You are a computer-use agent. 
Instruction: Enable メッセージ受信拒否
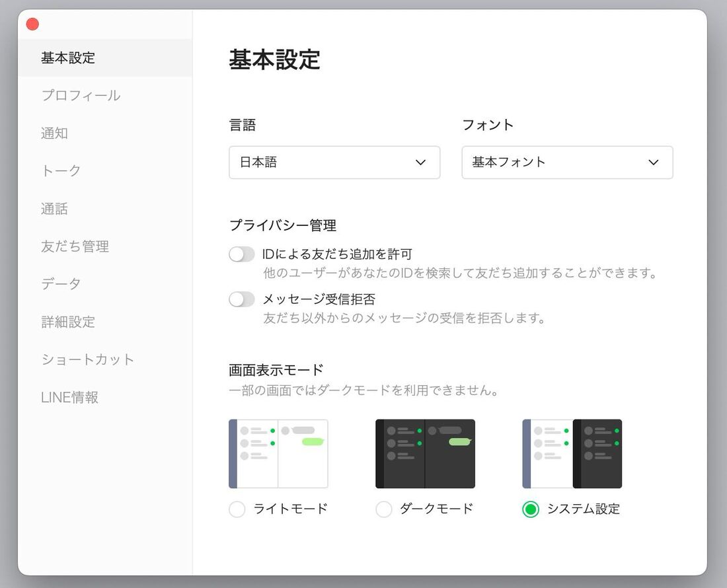click(x=242, y=299)
